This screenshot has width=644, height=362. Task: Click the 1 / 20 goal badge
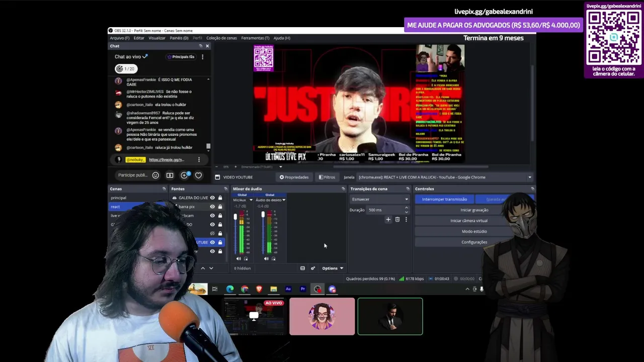[126, 68]
